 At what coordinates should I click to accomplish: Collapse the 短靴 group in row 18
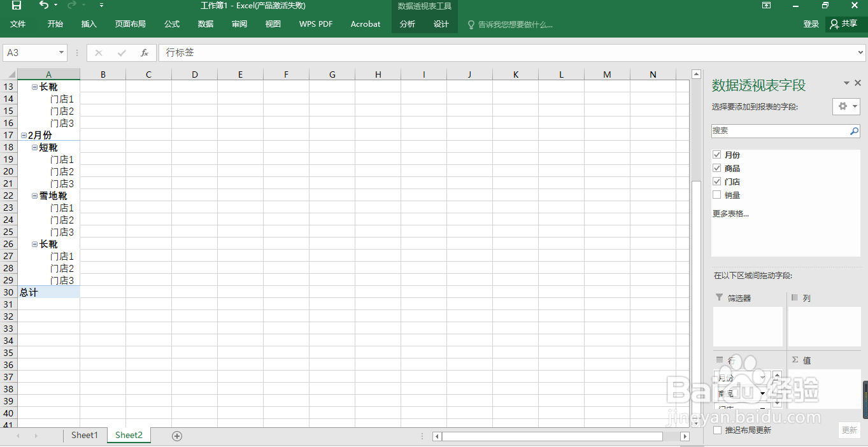[35, 147]
